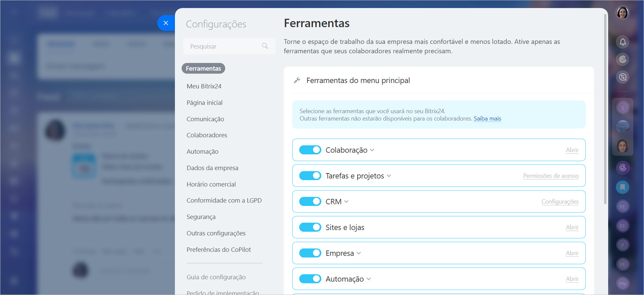Go to Segurança settings
The image size is (644, 295).
tap(201, 217)
